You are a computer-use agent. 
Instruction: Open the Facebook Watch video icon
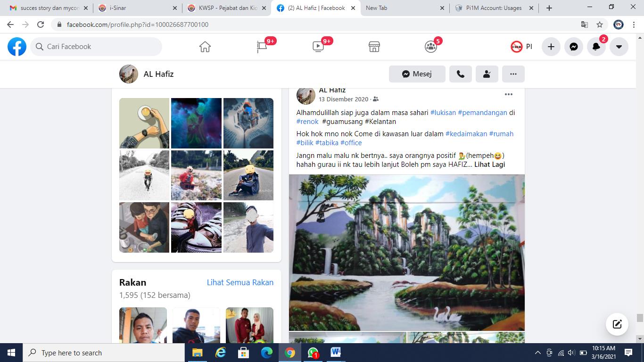click(318, 47)
